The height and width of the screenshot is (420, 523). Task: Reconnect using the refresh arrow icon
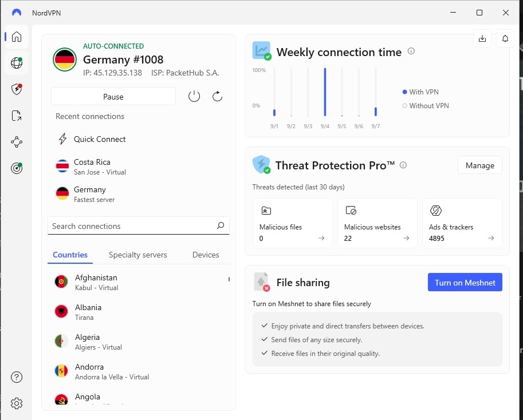coord(218,97)
